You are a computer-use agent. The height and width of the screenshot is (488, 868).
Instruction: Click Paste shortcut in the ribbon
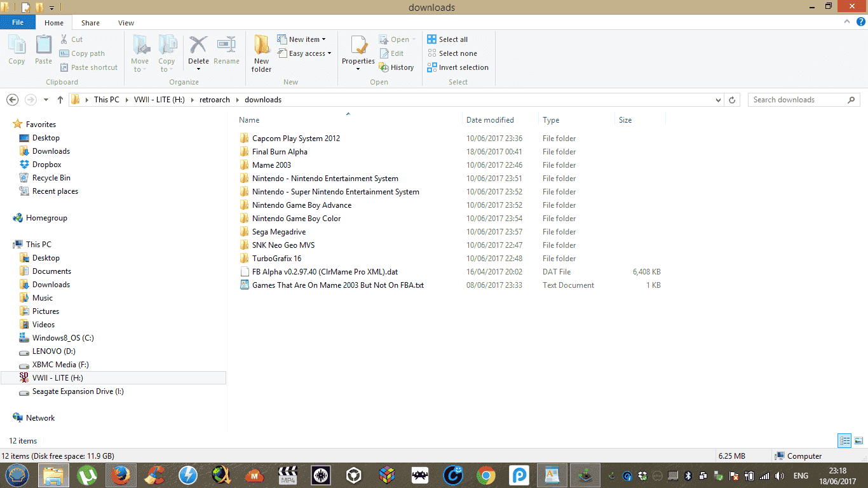89,67
